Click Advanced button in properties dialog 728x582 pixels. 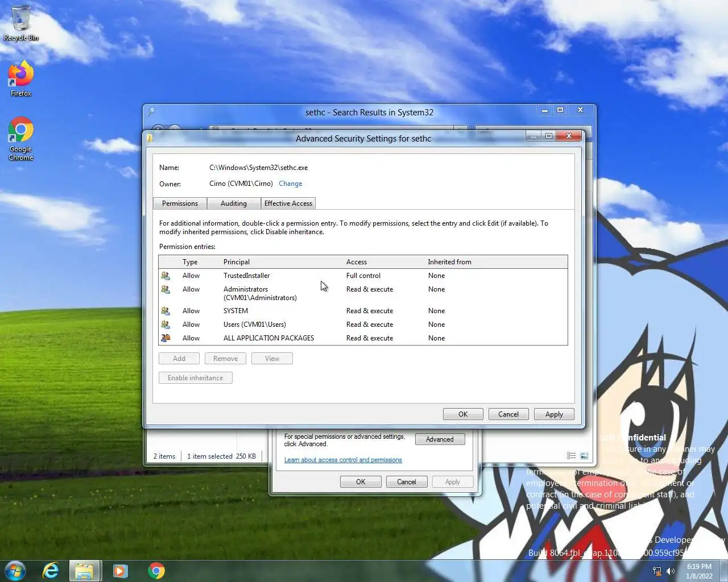(440, 439)
